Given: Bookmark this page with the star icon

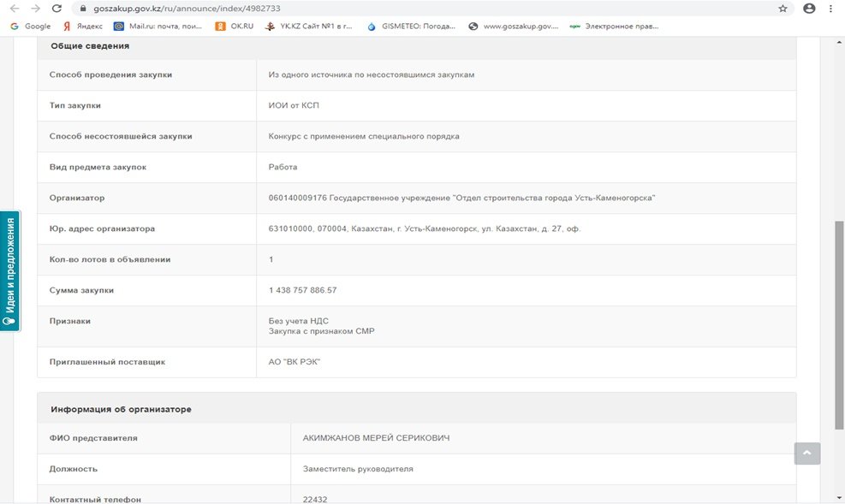Looking at the screenshot, I should tap(783, 9).
